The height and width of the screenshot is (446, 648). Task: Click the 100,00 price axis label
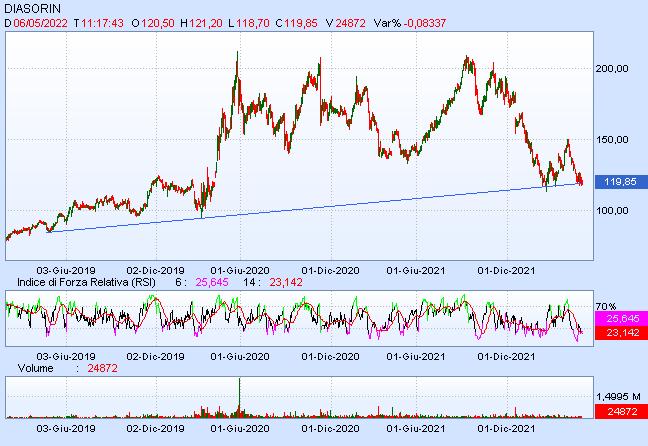pos(612,211)
